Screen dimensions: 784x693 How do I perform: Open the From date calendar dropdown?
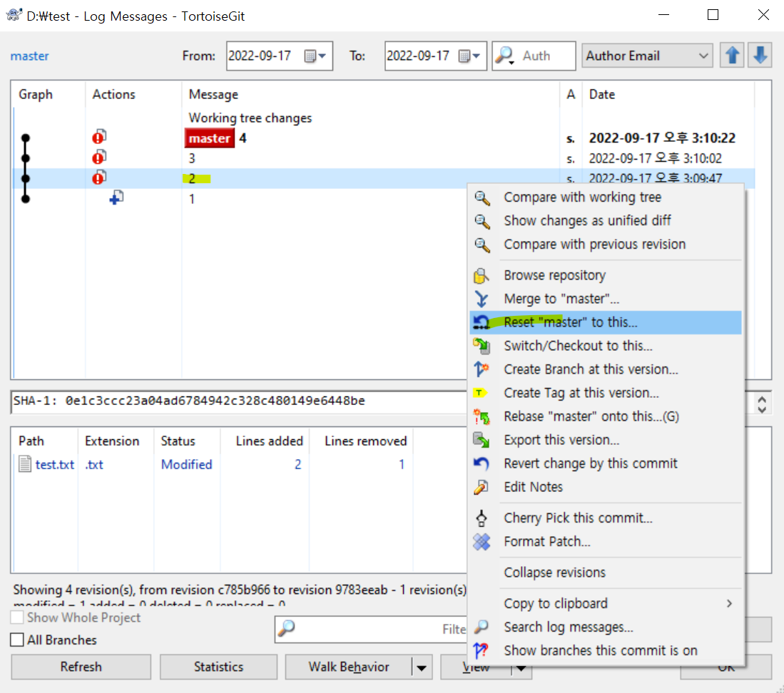point(315,56)
